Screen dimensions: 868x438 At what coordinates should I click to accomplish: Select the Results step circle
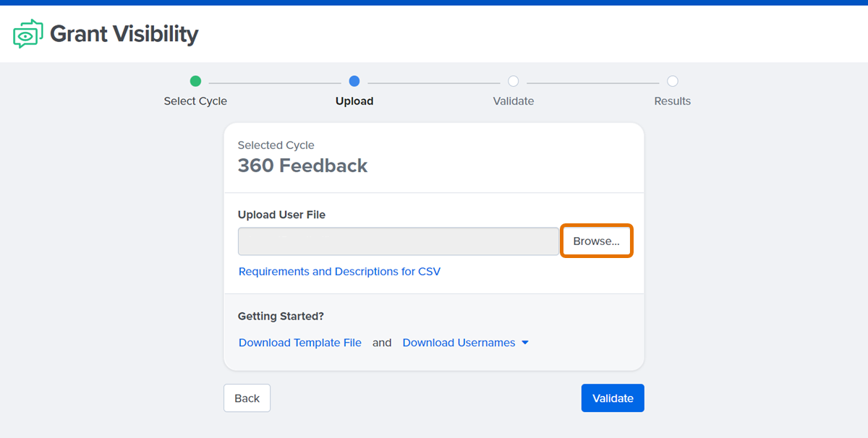tap(673, 82)
